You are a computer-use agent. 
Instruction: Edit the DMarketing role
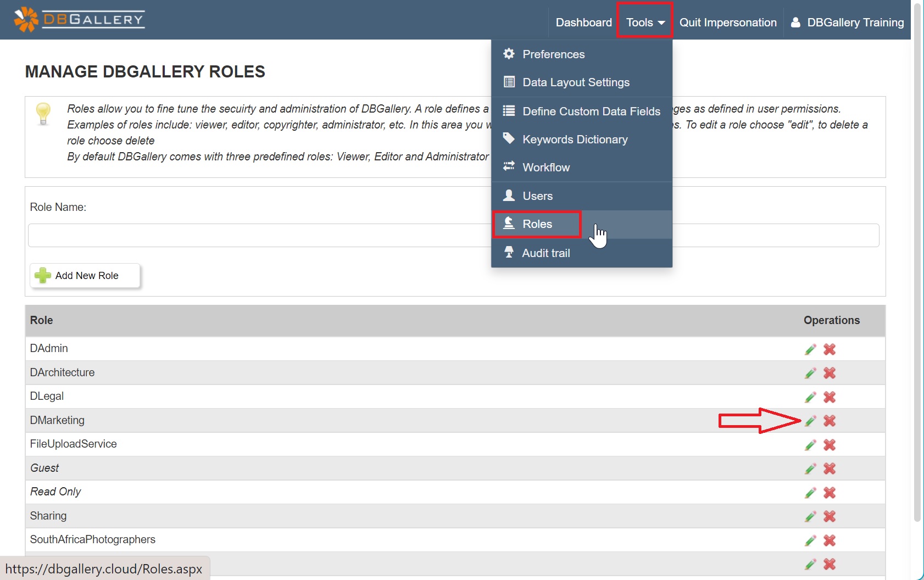click(x=810, y=421)
